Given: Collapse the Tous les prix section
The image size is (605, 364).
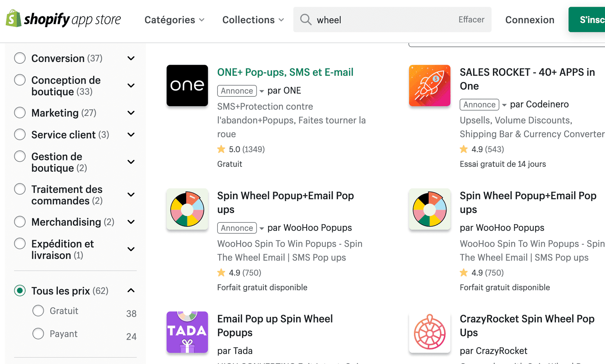Looking at the screenshot, I should click(131, 291).
